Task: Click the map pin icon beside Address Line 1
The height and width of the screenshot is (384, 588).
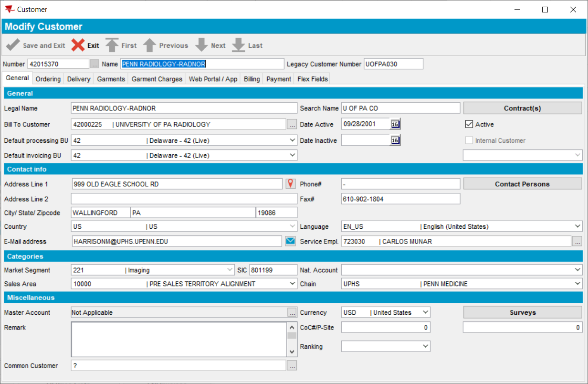Action: tap(290, 184)
